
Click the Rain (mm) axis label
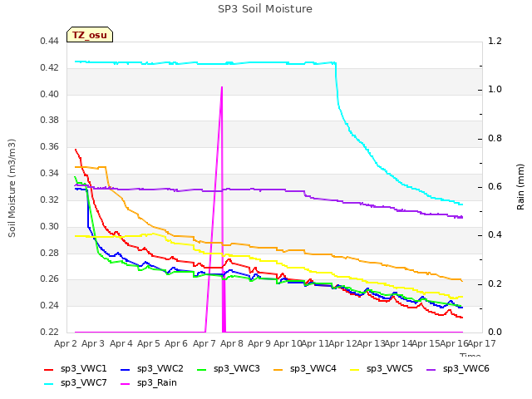(x=520, y=187)
